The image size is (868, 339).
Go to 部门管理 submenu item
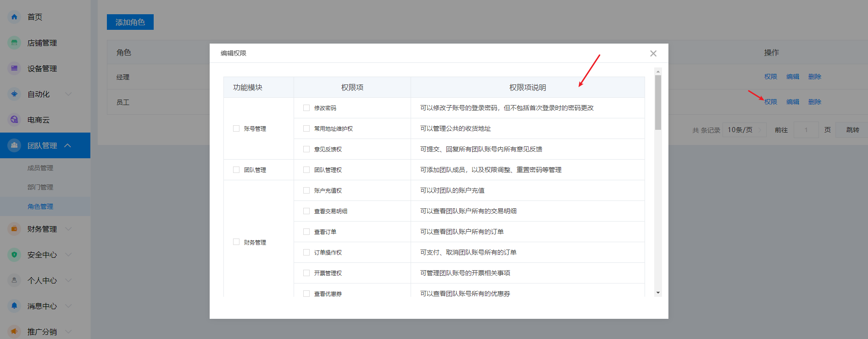pyautogui.click(x=40, y=187)
